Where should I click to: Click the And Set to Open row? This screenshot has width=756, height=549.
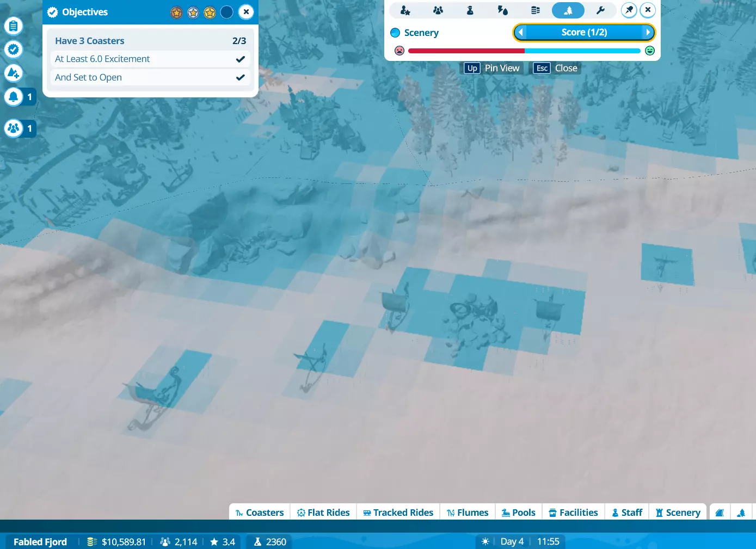click(150, 77)
